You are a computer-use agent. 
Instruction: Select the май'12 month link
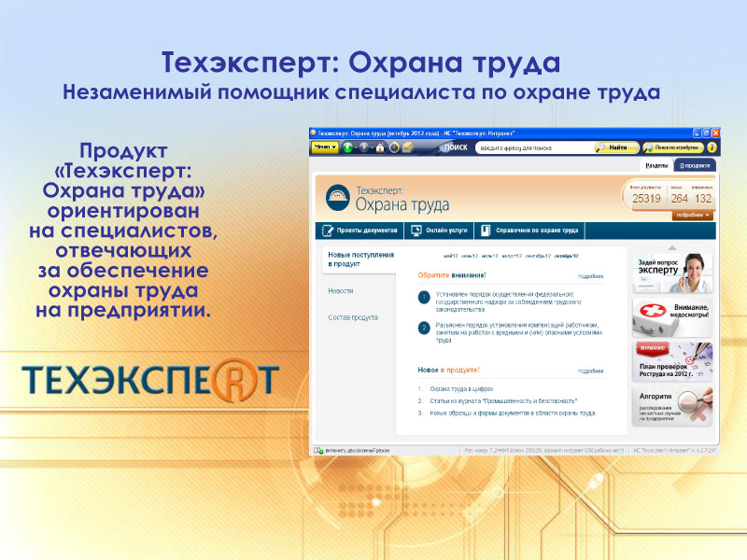point(451,256)
